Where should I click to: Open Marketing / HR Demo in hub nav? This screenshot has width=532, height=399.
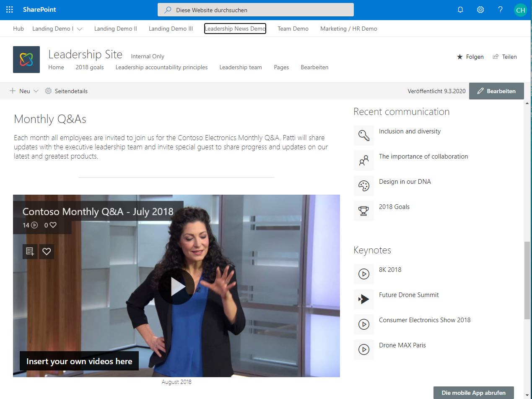349,29
